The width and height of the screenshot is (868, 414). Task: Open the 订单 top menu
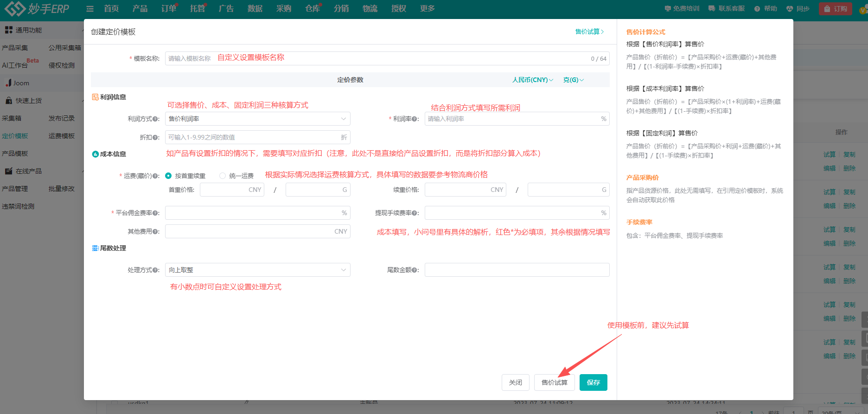click(x=169, y=9)
